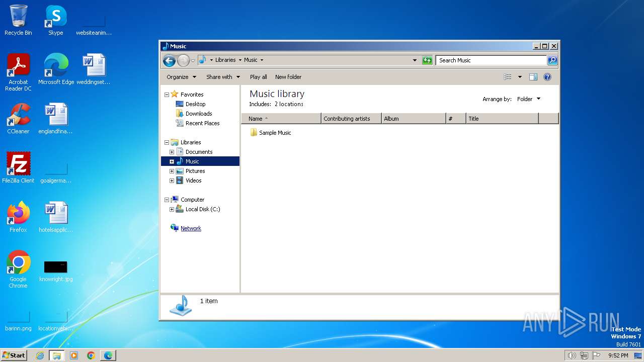Change the view with the views icon

tap(508, 77)
